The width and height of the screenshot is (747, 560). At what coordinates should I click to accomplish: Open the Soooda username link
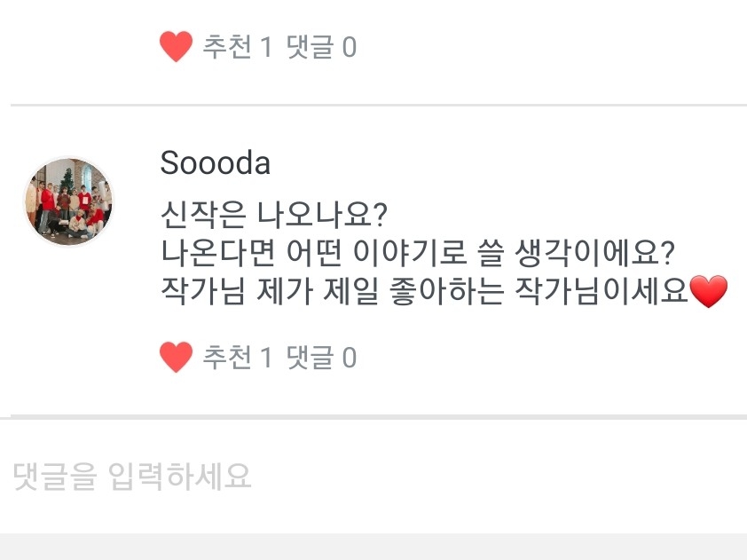tap(215, 163)
